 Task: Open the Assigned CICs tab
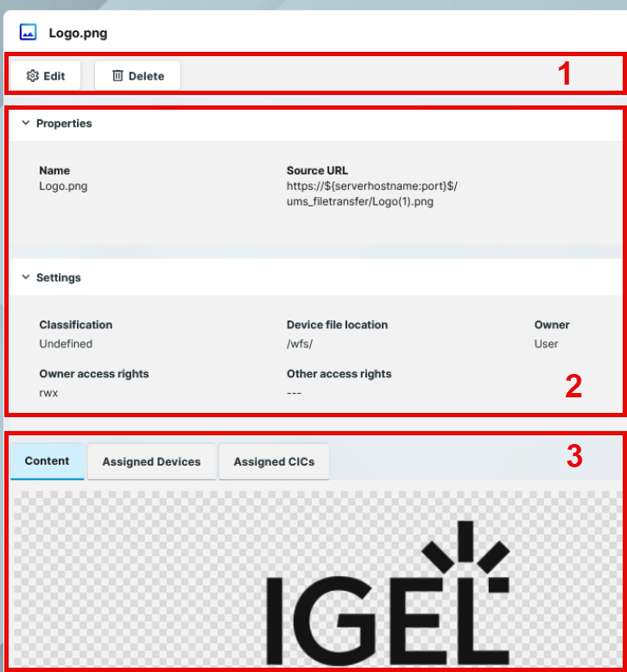coord(274,462)
